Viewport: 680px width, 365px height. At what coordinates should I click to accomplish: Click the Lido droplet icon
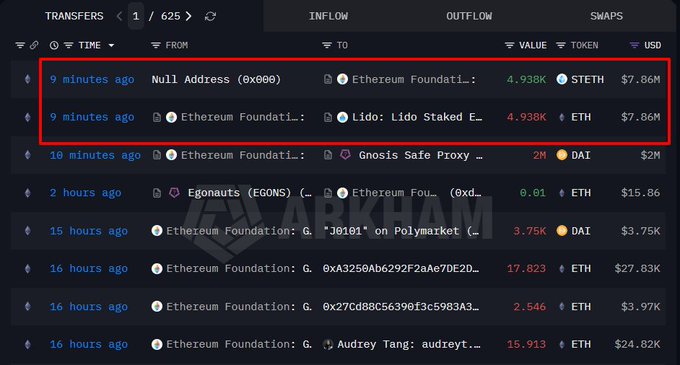pyautogui.click(x=342, y=117)
